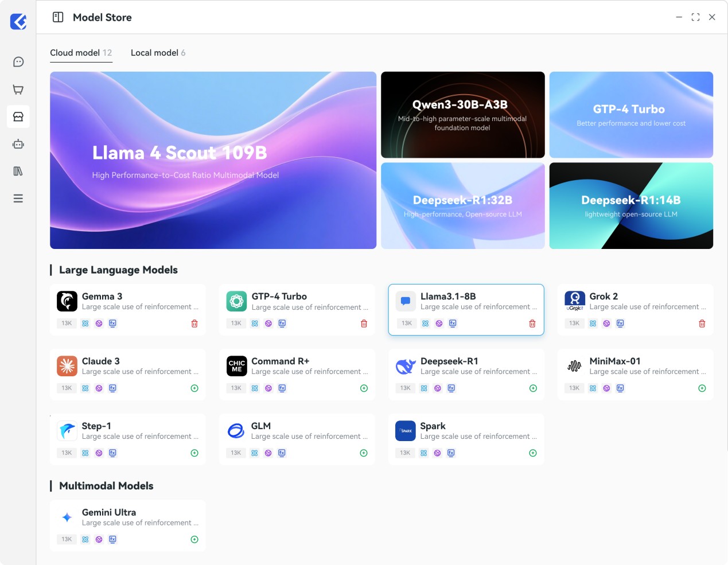Switch to the Local model tab

click(x=154, y=52)
